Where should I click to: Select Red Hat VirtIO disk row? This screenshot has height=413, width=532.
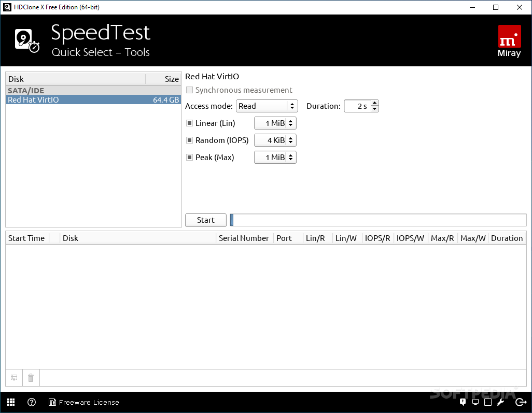(x=93, y=99)
